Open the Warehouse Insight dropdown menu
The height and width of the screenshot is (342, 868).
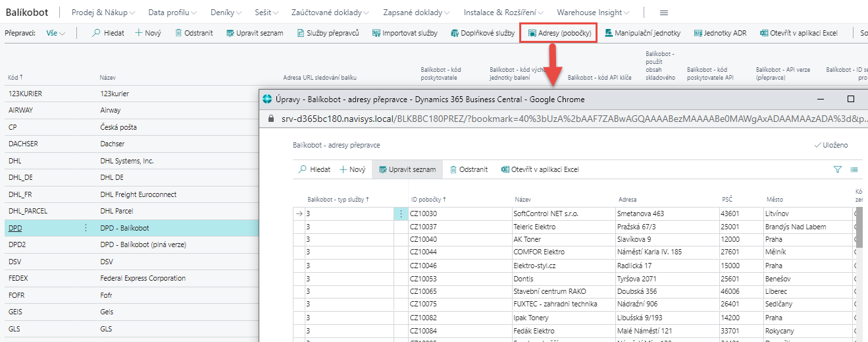(x=593, y=13)
